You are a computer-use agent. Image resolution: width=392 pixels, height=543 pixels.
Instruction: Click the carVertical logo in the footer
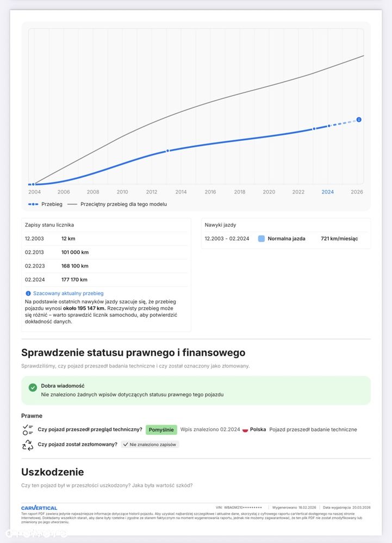[x=39, y=508]
